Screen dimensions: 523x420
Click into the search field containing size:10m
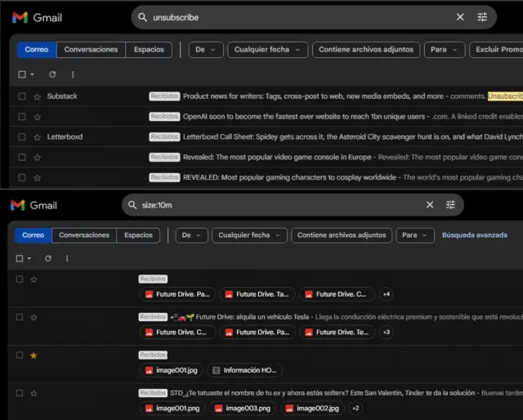pos(278,205)
